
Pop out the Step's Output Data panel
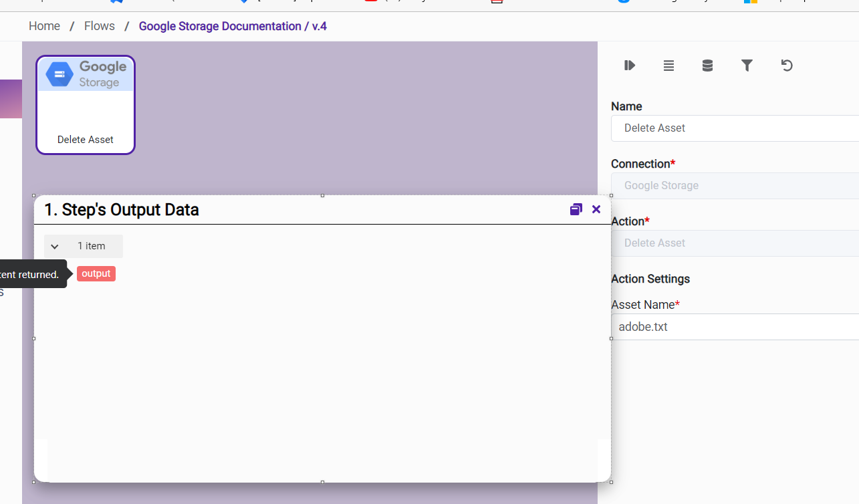576,209
